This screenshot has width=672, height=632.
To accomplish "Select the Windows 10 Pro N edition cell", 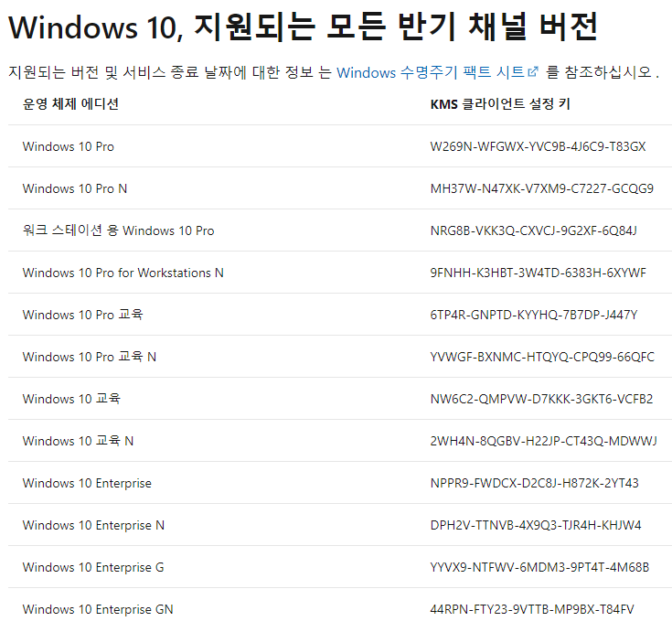I will (x=75, y=188).
